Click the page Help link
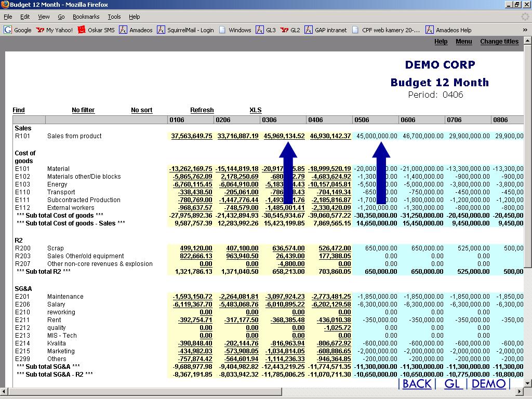This screenshot has height=399, width=532. 441,42
